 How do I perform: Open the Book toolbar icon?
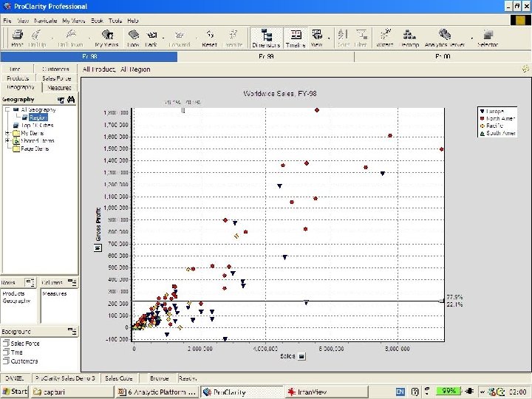point(133,38)
